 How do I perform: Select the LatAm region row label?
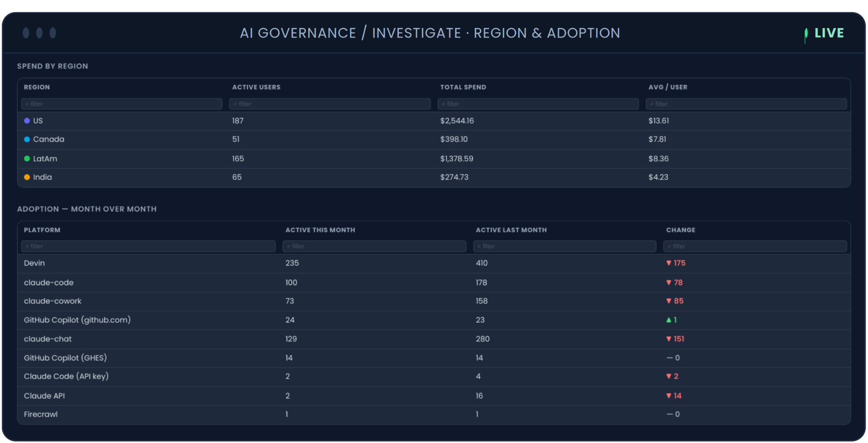45,159
